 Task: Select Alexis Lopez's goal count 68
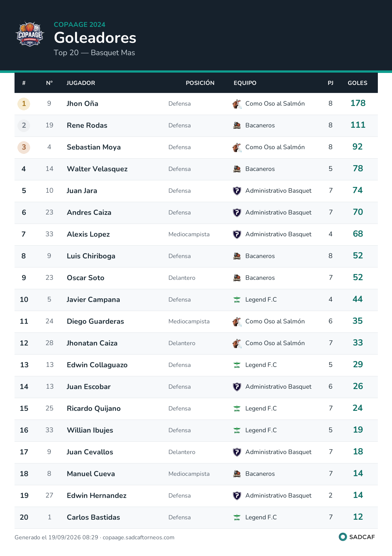coord(358,234)
